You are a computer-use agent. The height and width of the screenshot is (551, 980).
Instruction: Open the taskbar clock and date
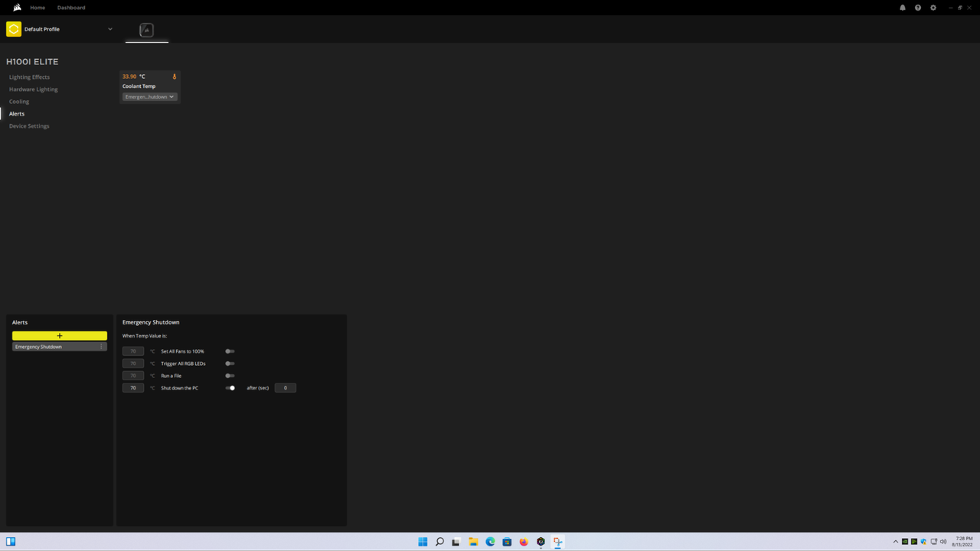coord(963,542)
